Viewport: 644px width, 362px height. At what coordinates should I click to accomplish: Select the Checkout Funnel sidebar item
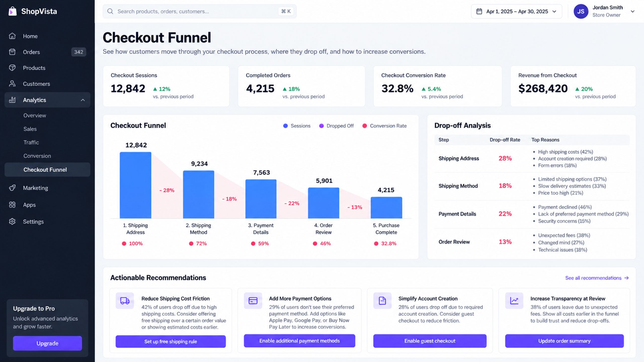(47, 170)
